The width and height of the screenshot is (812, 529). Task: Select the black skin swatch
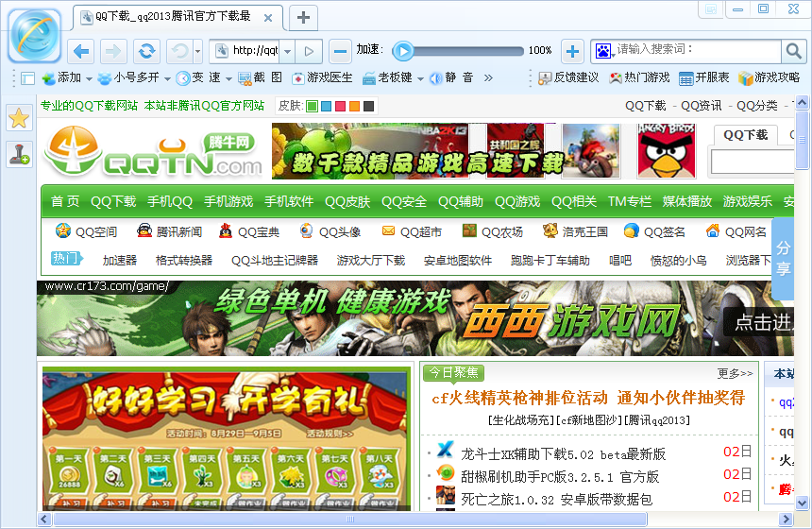pos(369,106)
